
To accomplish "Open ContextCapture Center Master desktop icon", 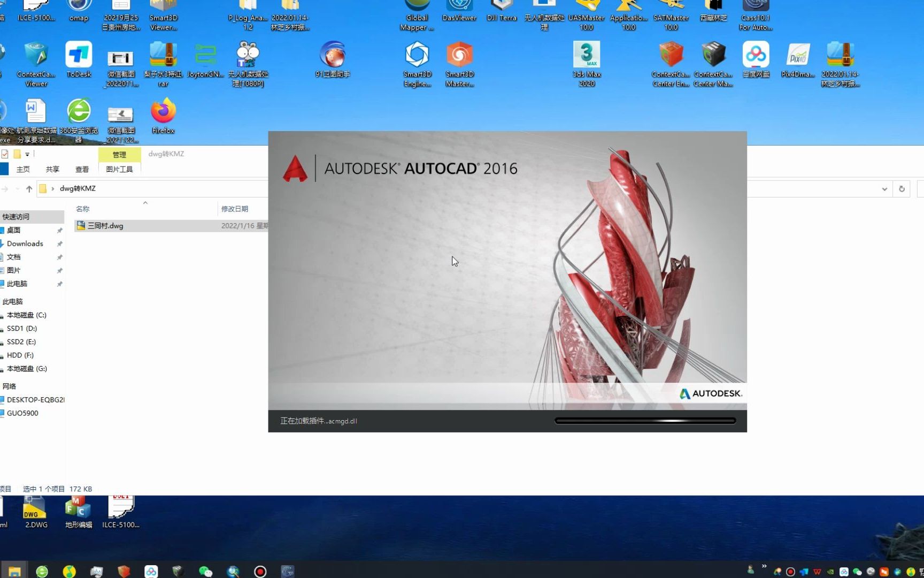I will pos(713,64).
